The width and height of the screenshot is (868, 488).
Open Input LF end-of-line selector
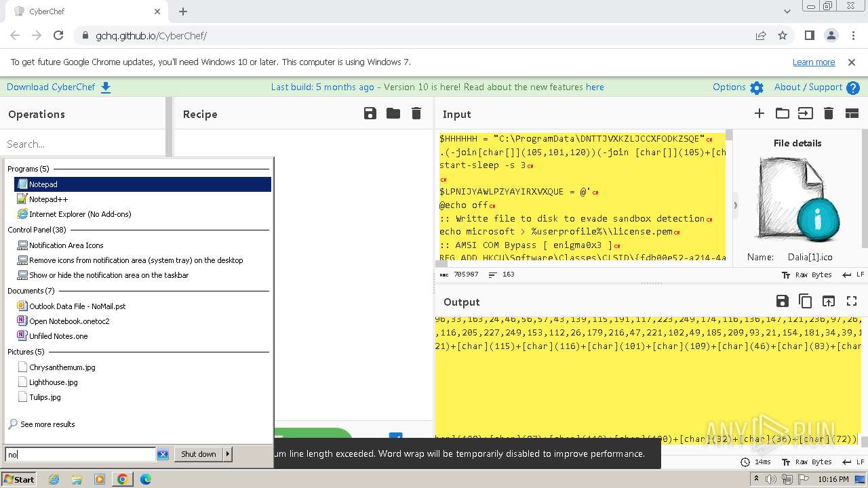point(853,274)
